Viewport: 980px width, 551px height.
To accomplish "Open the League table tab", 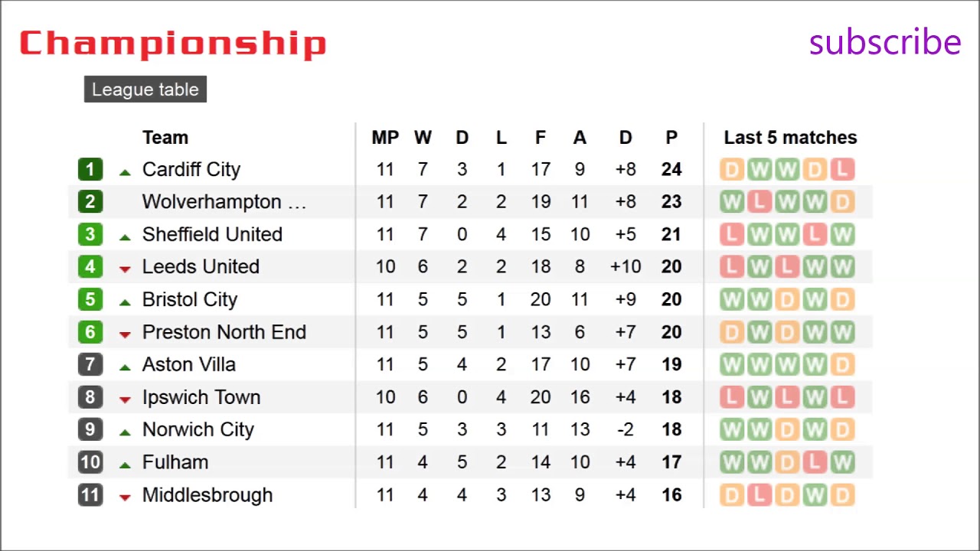I will (x=145, y=90).
